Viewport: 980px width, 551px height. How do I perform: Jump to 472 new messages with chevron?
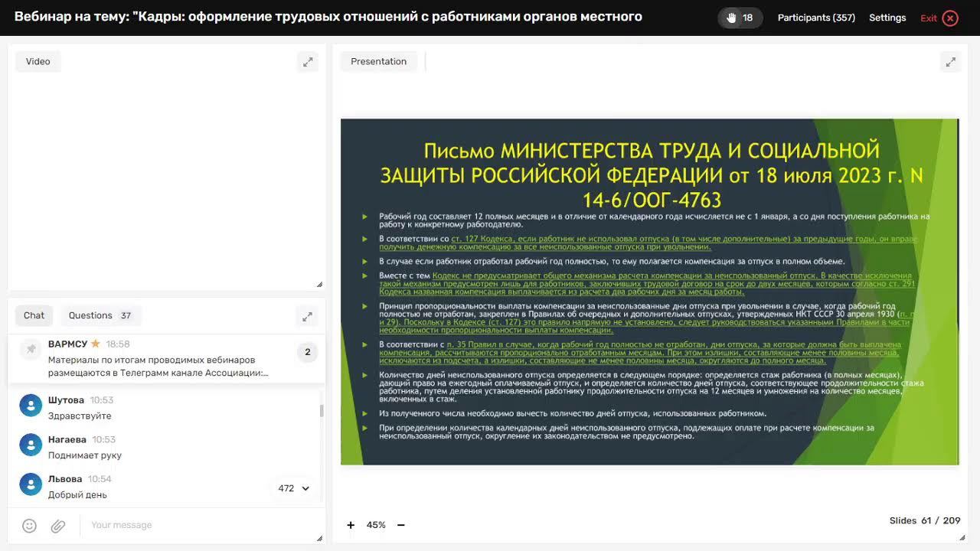pos(294,488)
